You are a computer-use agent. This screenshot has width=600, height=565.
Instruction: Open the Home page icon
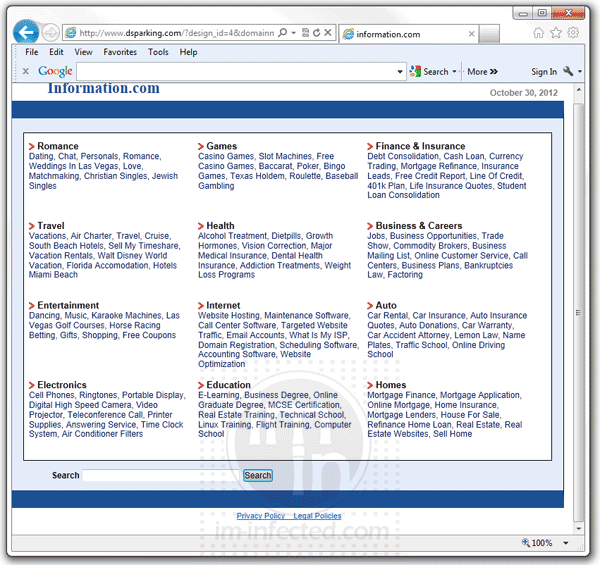click(539, 33)
